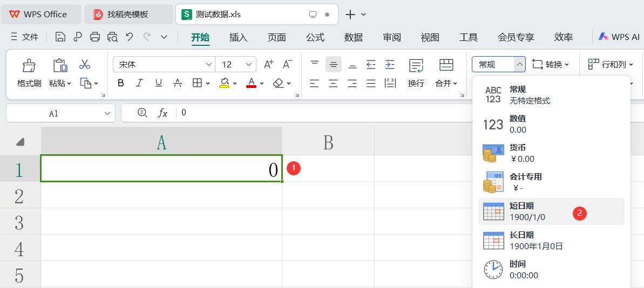
Task: Align text left horizontally
Action: [x=315, y=83]
